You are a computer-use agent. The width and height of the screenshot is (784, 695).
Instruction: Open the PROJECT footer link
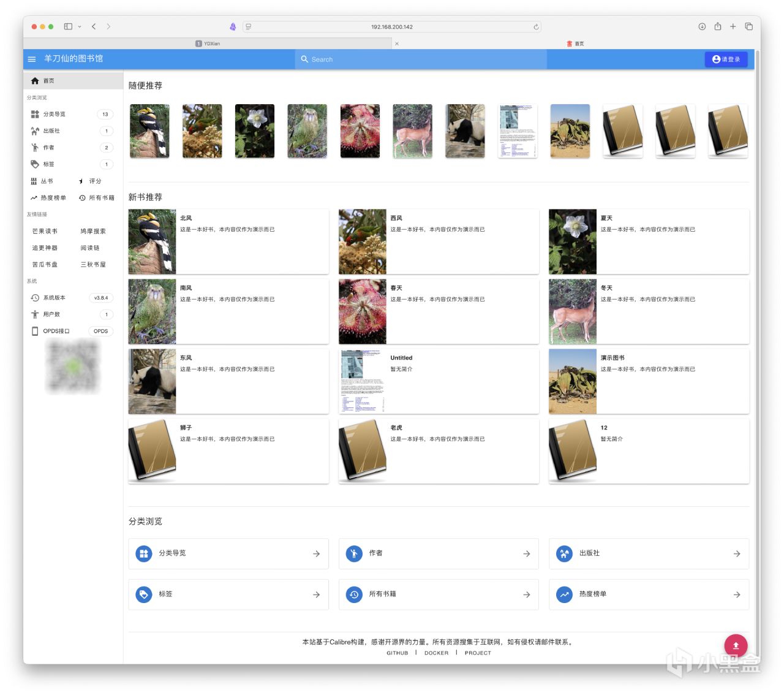(478, 653)
